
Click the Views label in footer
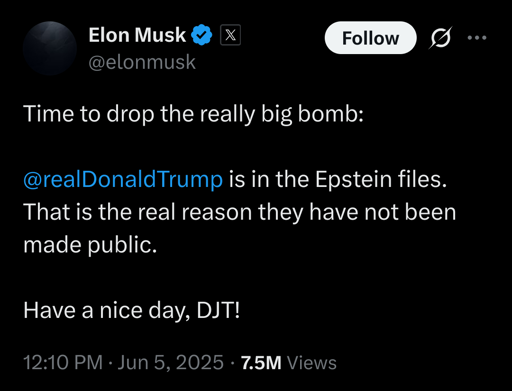click(x=312, y=363)
